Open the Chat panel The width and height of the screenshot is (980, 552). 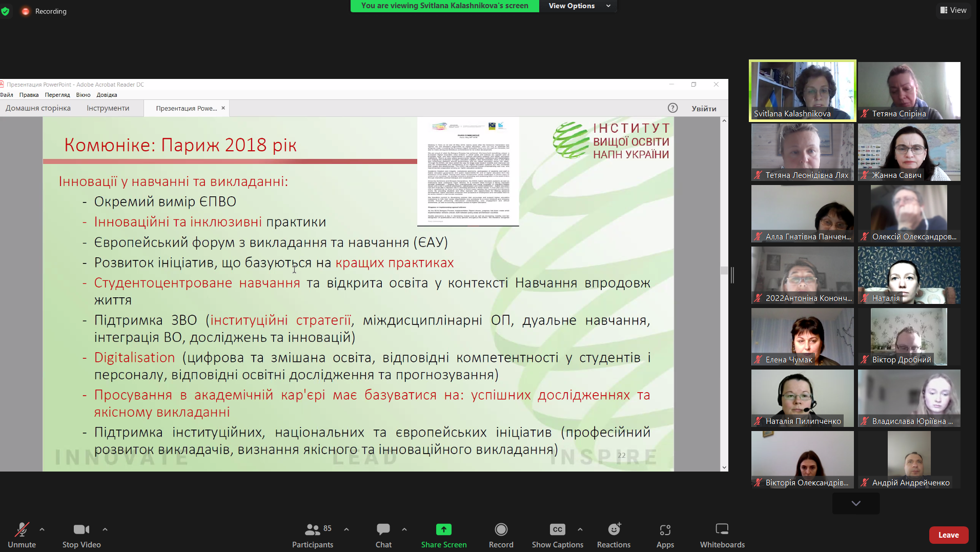pos(383,535)
